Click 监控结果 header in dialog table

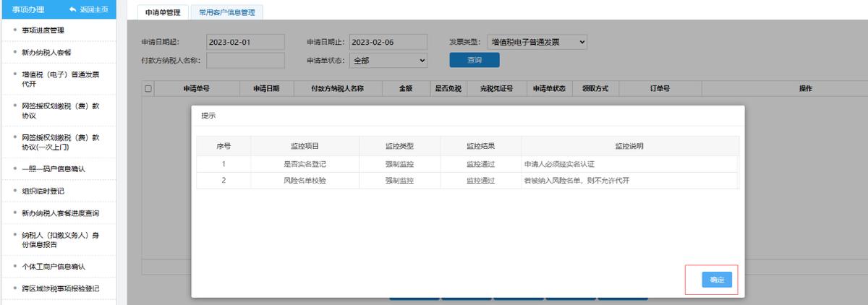pos(480,146)
